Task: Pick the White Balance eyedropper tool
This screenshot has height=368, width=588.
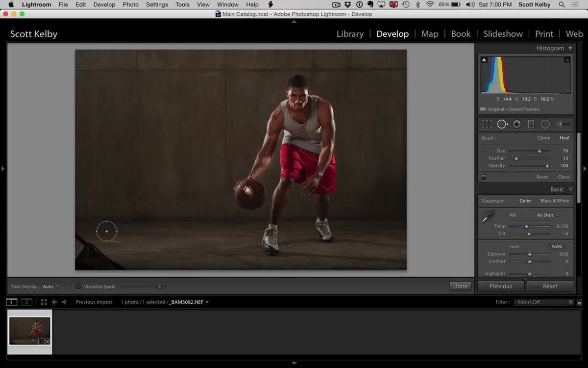Action: (489, 216)
